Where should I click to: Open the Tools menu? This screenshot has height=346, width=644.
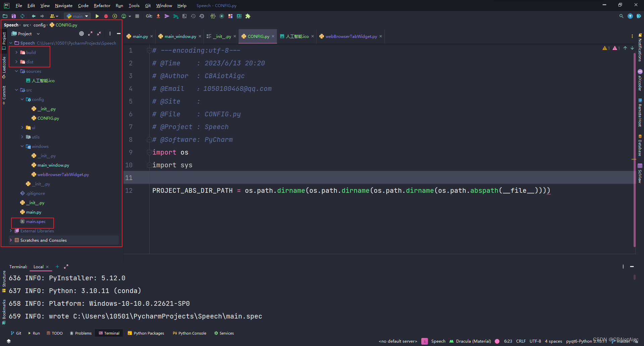(134, 5)
